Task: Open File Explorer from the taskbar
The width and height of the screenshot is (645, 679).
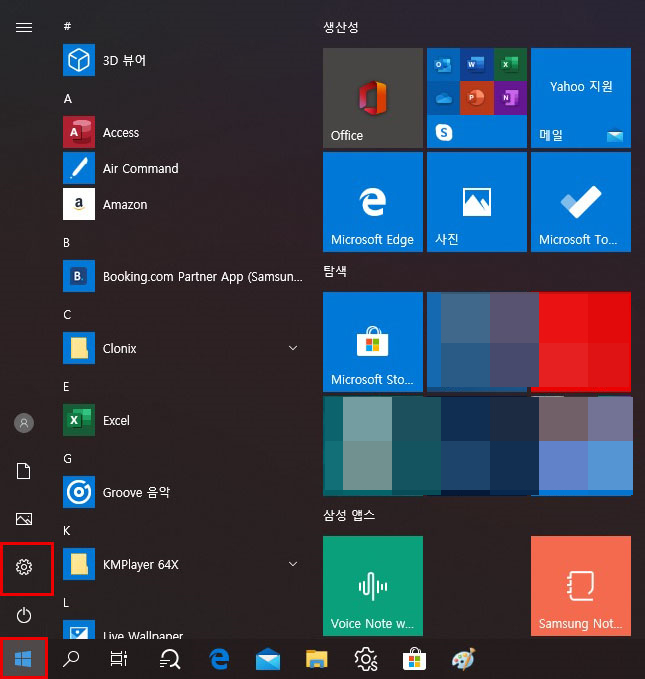Action: [317, 659]
